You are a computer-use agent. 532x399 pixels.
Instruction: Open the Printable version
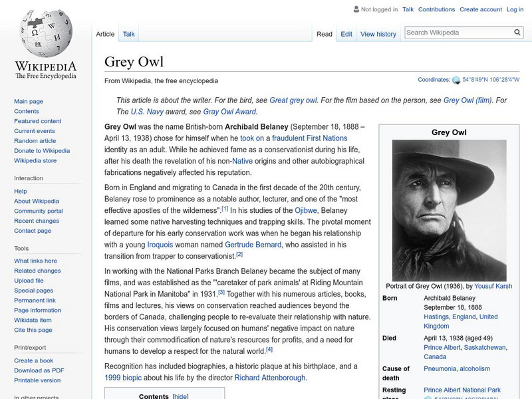(37, 380)
